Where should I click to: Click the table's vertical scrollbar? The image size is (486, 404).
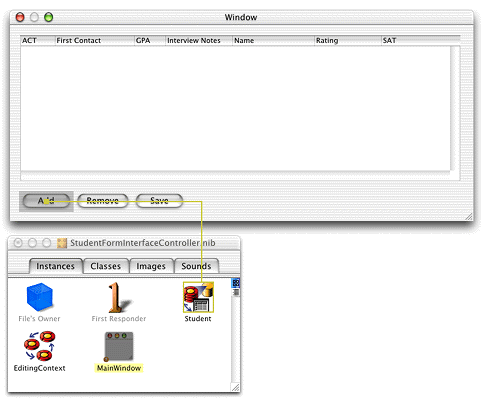(x=455, y=108)
